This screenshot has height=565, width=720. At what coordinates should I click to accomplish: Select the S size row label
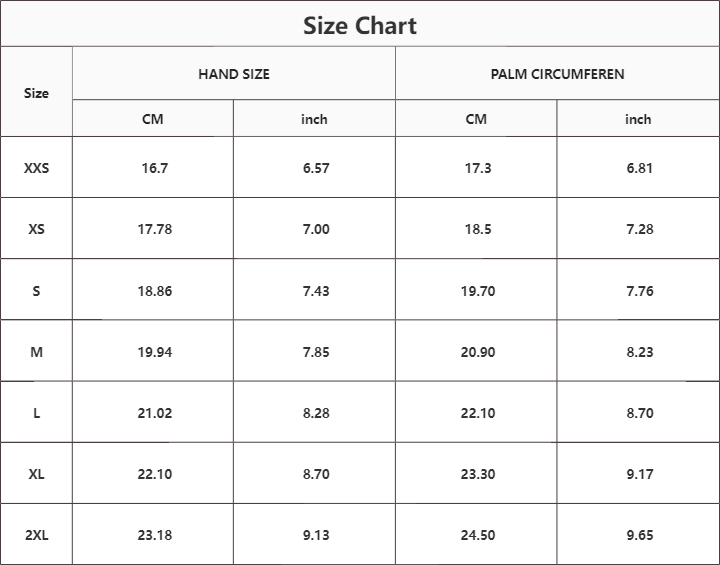36,291
